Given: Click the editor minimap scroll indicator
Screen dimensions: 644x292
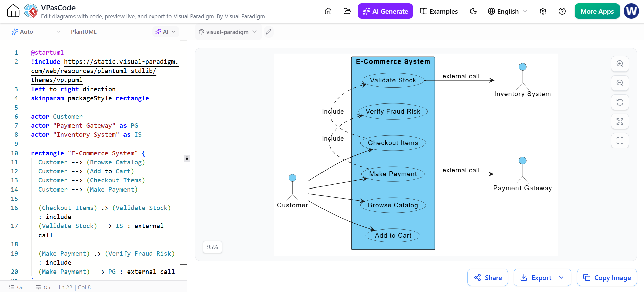Looking at the screenshot, I should [183, 265].
